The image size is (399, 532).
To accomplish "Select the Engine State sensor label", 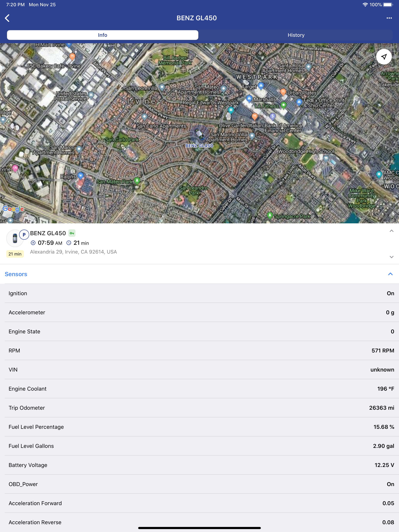I will click(24, 331).
